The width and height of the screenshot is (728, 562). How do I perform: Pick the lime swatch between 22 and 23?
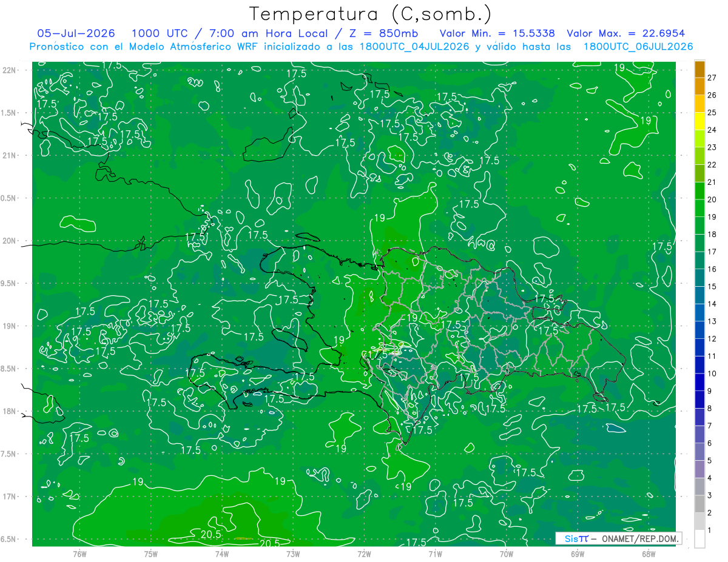point(699,156)
